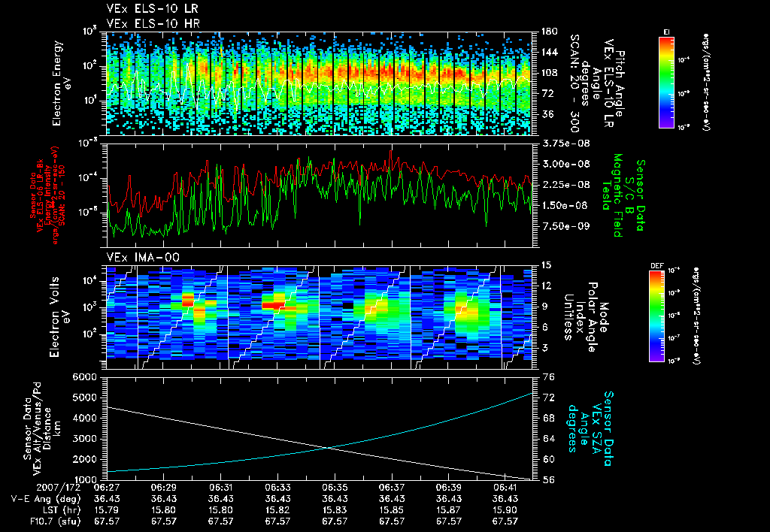Click the 60 degree SZA tick label
Viewport: 770px width, 532px height.
[x=548, y=459]
